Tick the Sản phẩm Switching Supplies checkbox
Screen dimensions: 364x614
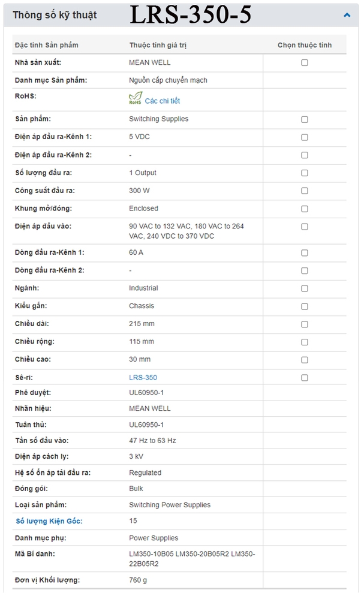[305, 119]
